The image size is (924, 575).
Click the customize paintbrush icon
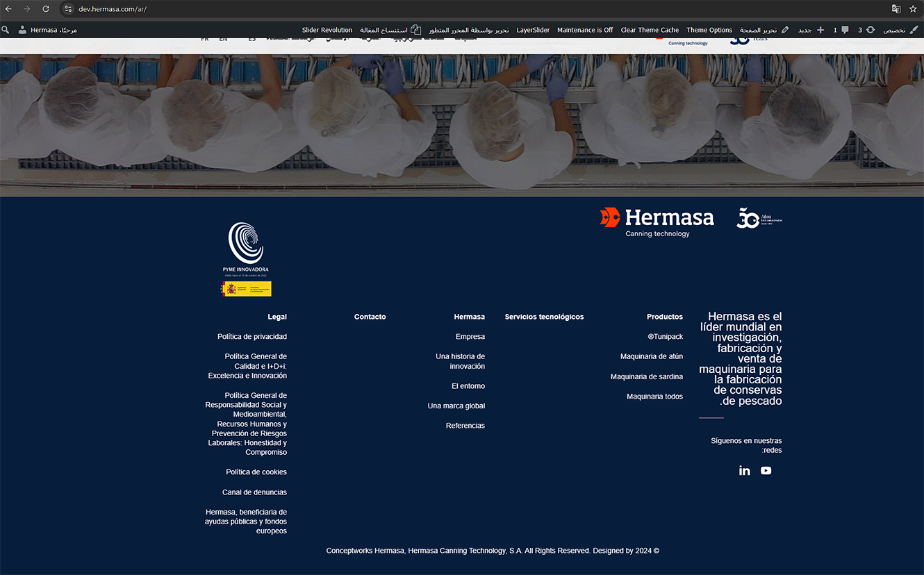click(x=914, y=30)
